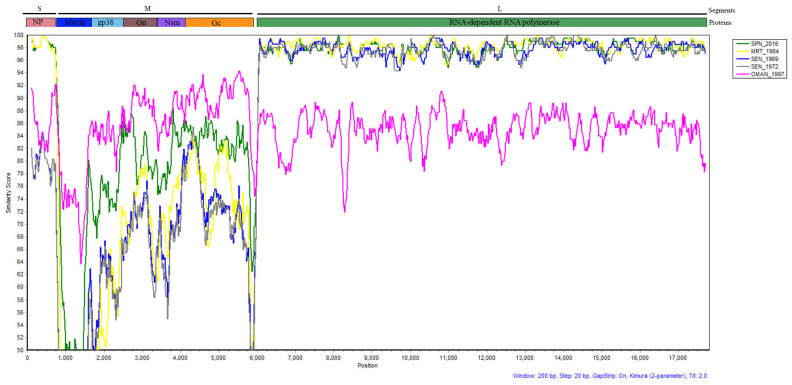
Task: Select the brown Gn protein block
Action: pos(140,22)
